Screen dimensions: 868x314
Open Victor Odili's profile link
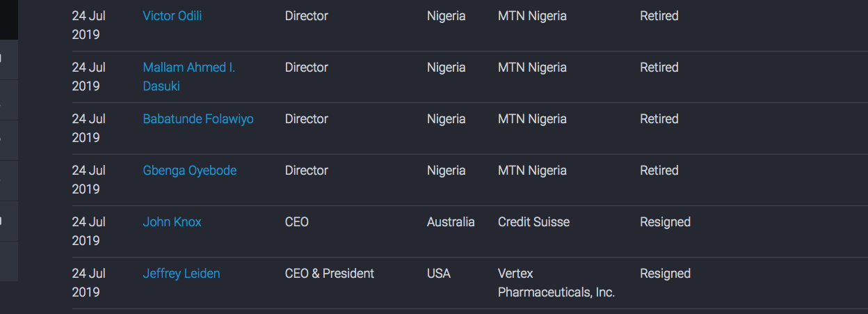click(172, 16)
